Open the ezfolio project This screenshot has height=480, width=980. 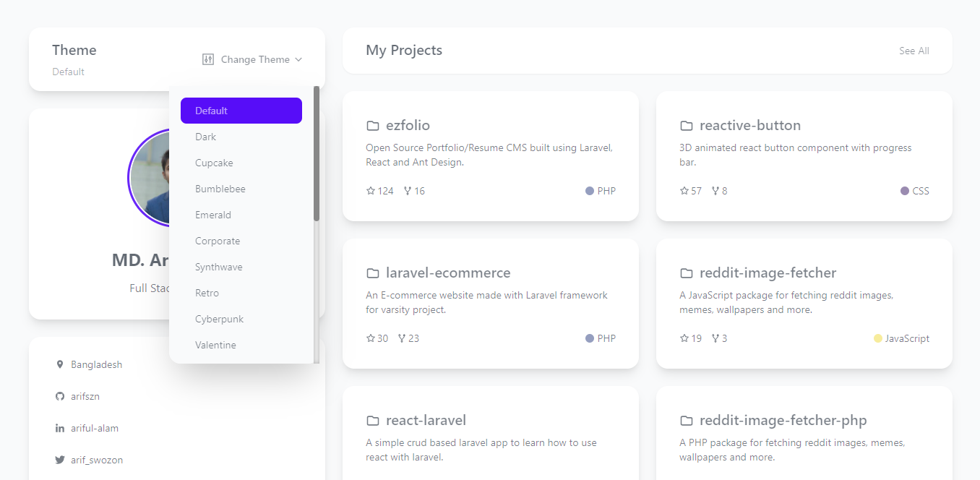(x=408, y=124)
